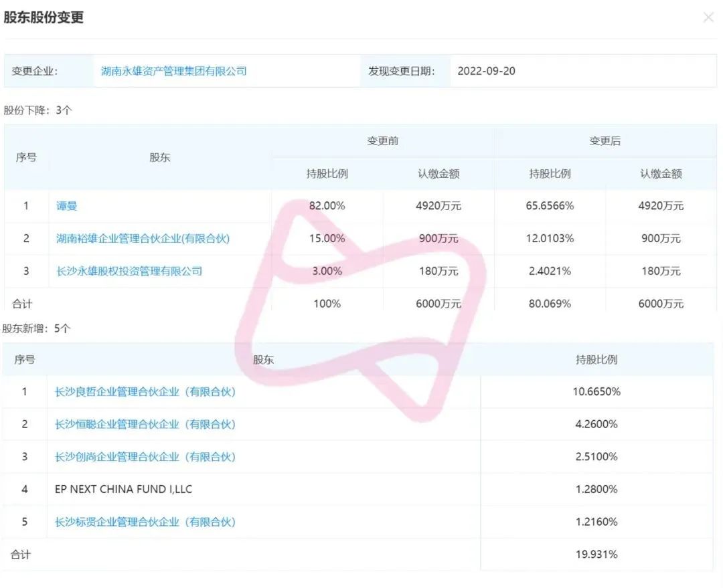Click the 1.2160% shareholding value
This screenshot has height=588, width=723.
(x=596, y=522)
